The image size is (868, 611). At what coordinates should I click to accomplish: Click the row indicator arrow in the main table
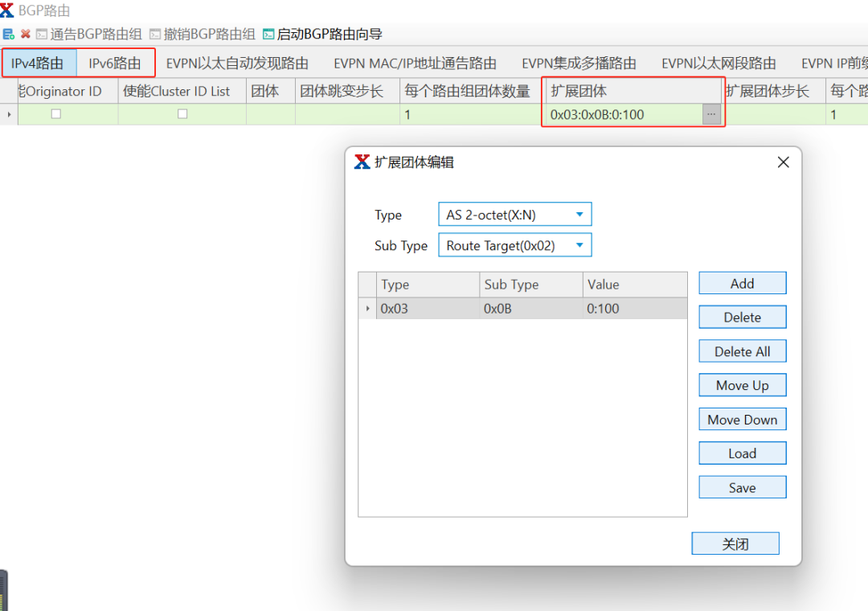(x=9, y=114)
